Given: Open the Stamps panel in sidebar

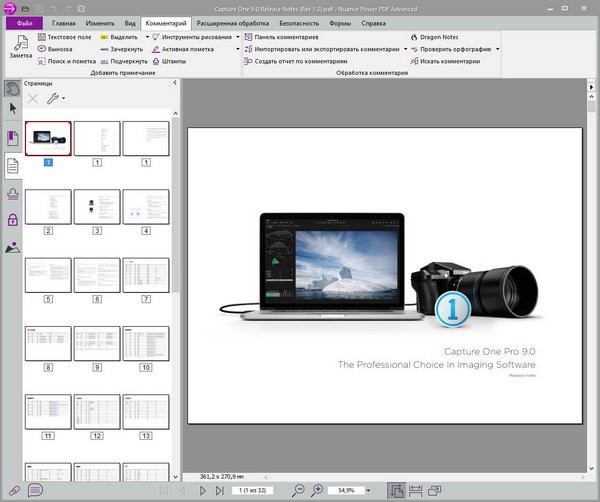Looking at the screenshot, I should coord(13,193).
